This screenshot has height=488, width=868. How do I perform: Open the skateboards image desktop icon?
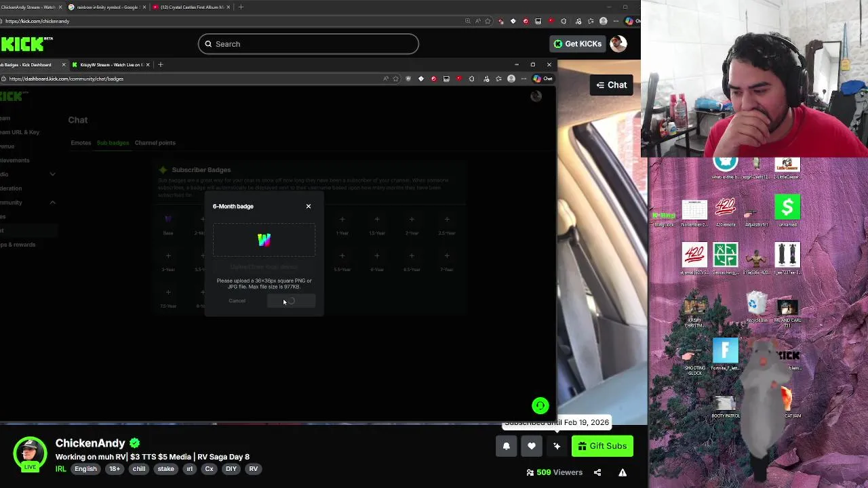point(787,258)
